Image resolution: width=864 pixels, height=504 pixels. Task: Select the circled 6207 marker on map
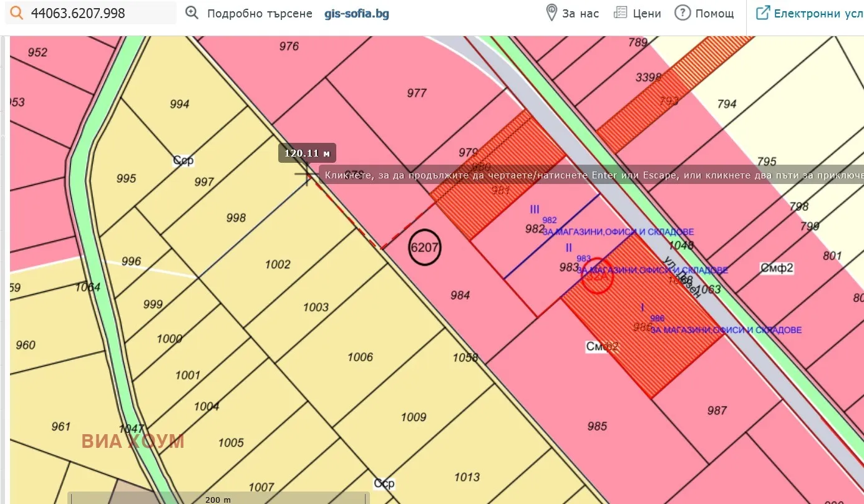tap(425, 248)
